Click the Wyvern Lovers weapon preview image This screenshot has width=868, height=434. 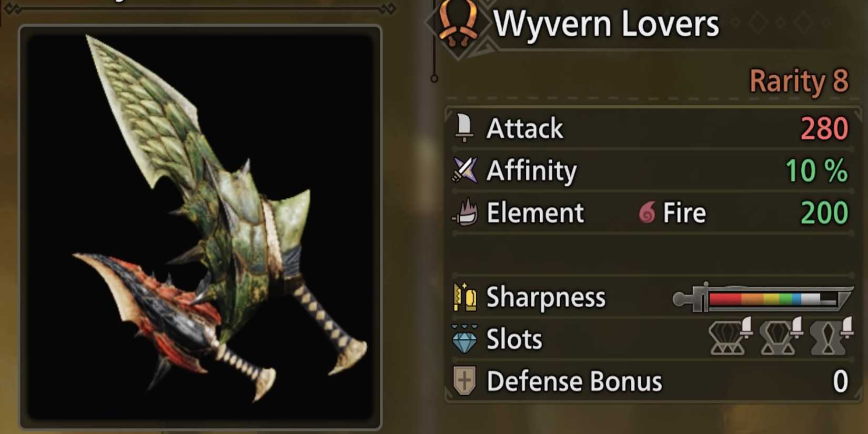point(200,227)
